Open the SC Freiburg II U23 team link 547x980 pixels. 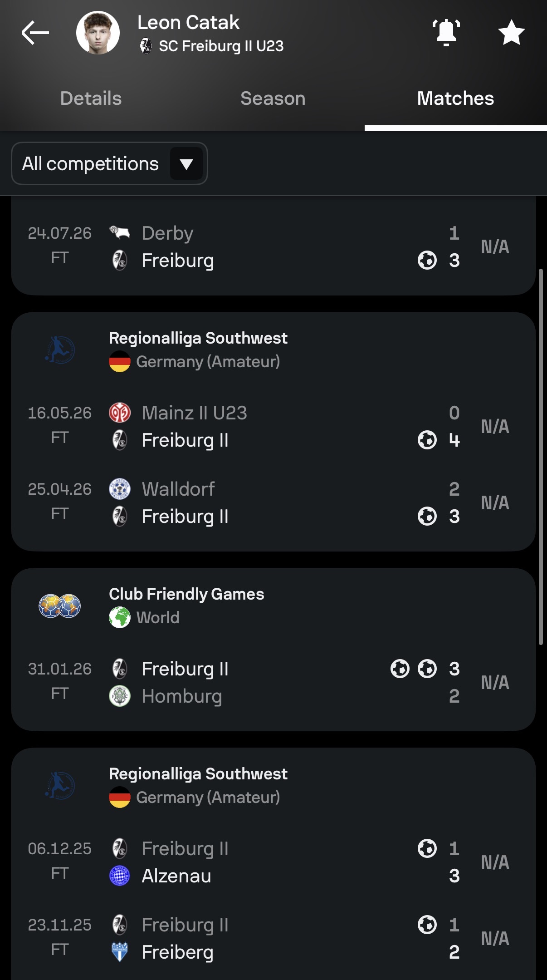pos(212,46)
